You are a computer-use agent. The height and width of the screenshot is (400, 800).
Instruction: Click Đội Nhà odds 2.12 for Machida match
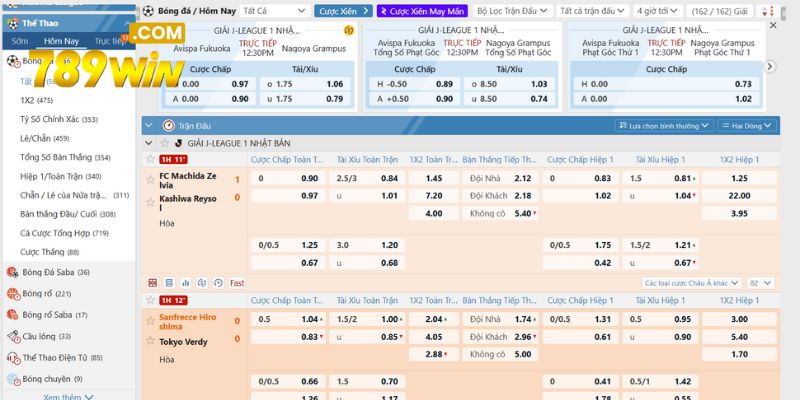pyautogui.click(x=500, y=179)
